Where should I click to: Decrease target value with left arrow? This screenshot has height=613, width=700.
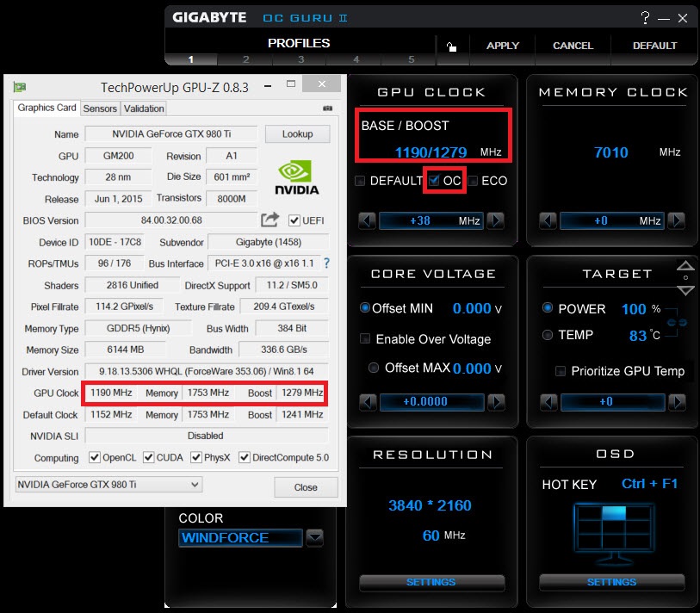(x=548, y=402)
